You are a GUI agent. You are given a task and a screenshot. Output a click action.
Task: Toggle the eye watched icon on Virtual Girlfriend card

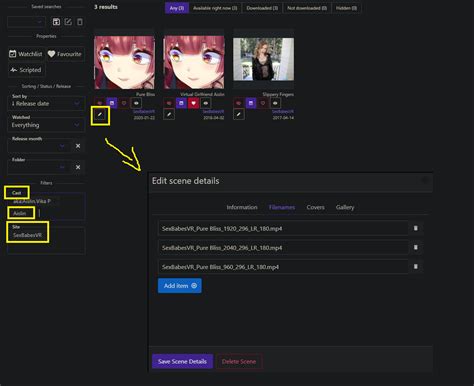pyautogui.click(x=206, y=103)
